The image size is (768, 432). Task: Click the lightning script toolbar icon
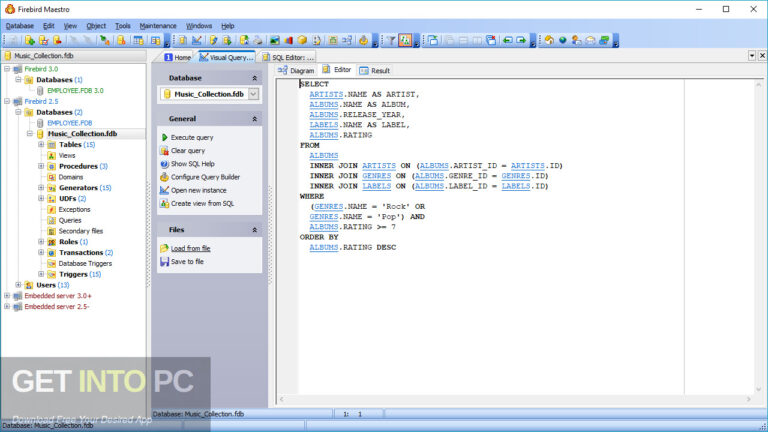[x=213, y=40]
